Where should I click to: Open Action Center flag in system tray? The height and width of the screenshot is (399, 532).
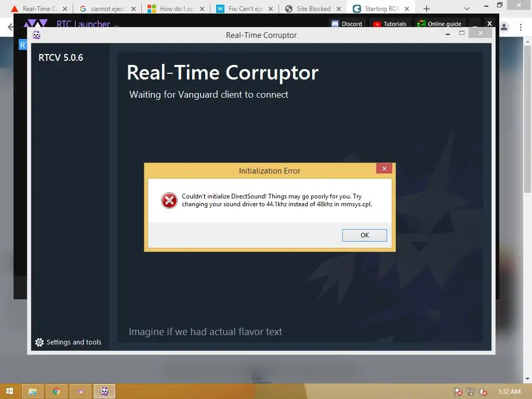458,392
